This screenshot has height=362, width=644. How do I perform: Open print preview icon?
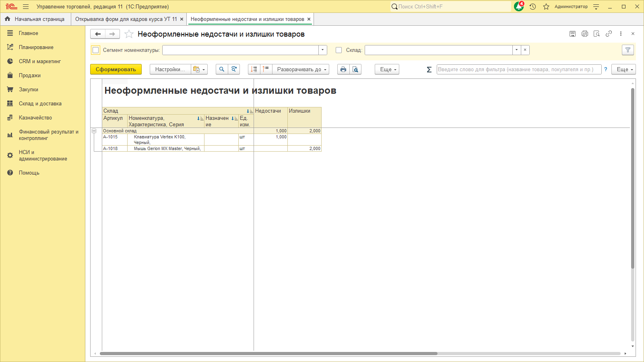(x=355, y=69)
